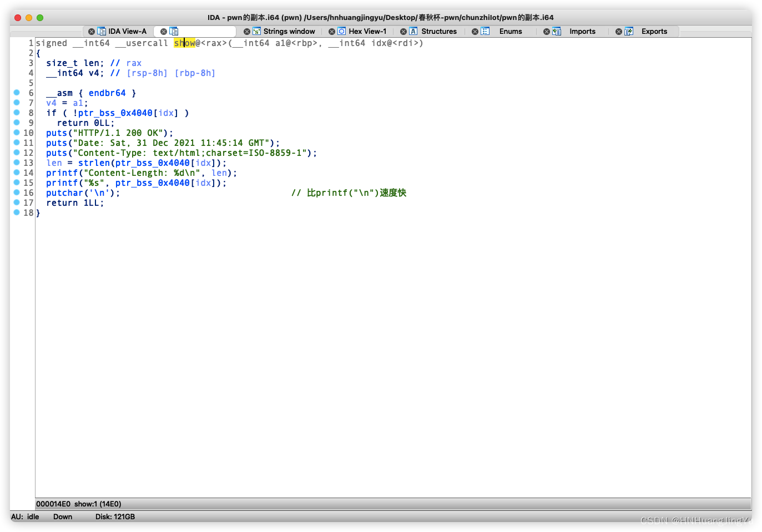Screen dimensions: 762x532
Task: Close the IDA View-A tab
Action: 92,32
